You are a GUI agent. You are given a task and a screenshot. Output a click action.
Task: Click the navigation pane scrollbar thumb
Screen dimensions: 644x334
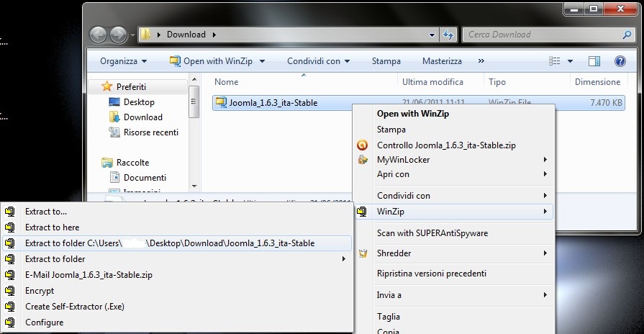pos(194,101)
